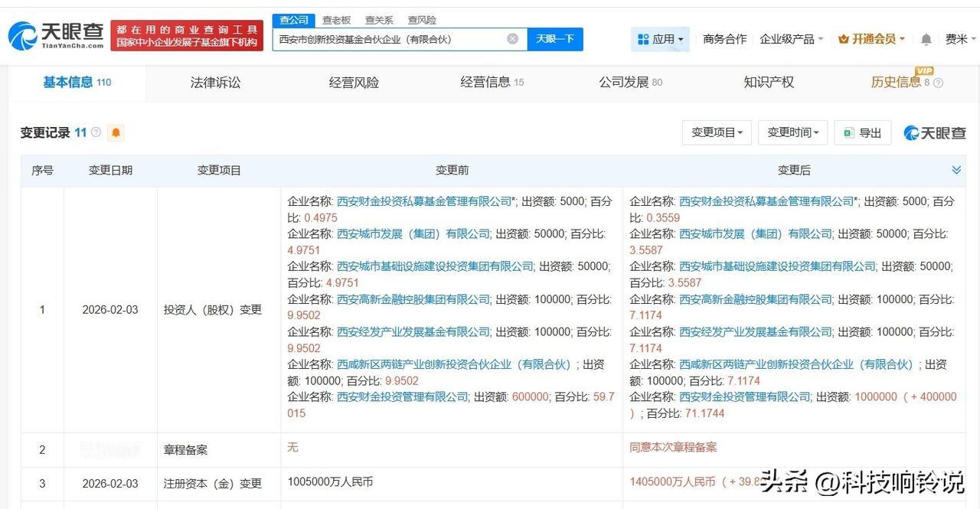Click the 天眼一下 search button

pyautogui.click(x=556, y=39)
